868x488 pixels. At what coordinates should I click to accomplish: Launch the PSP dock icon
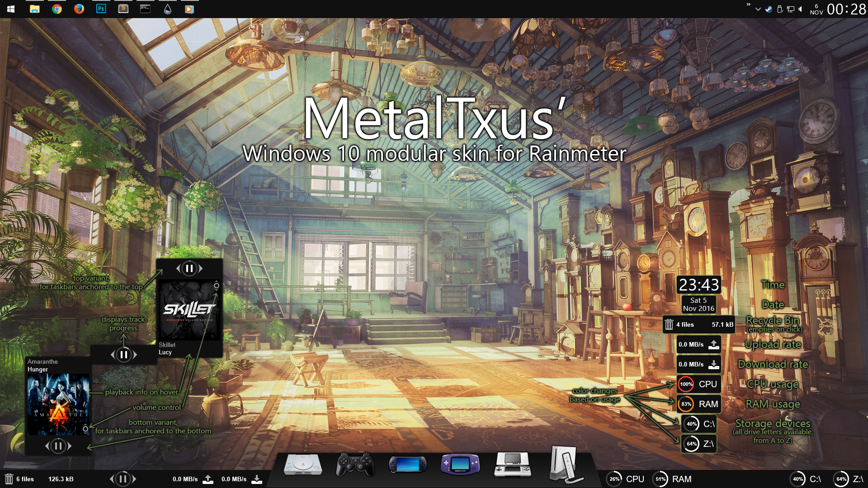click(408, 465)
